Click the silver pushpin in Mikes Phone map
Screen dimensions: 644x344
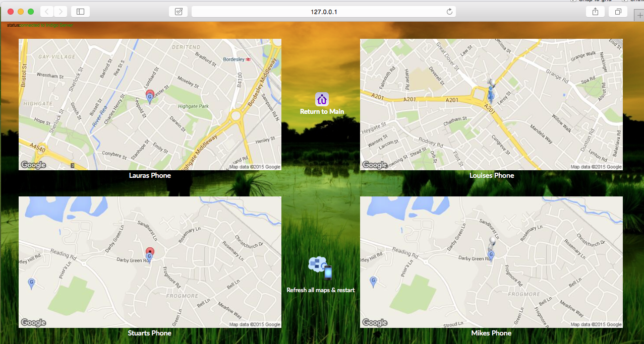tap(492, 242)
